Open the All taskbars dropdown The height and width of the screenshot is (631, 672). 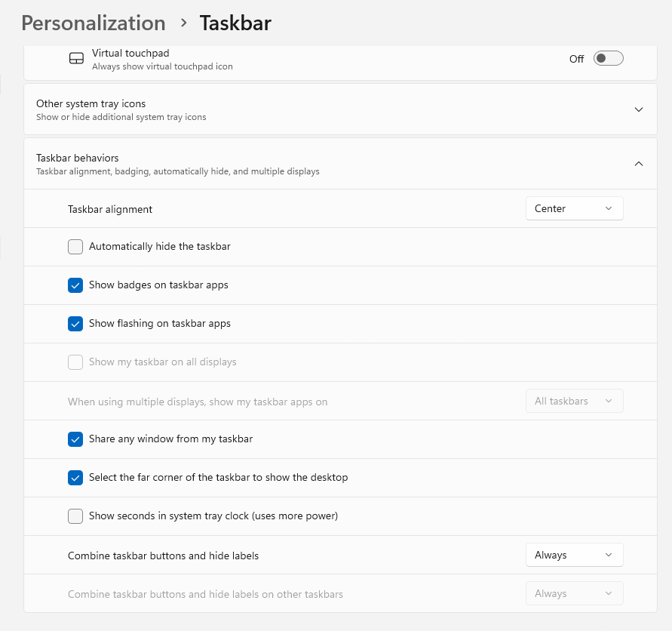[574, 401]
